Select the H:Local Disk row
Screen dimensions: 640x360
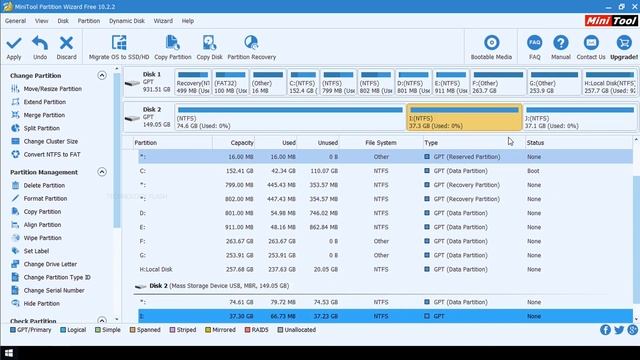tap(385, 269)
